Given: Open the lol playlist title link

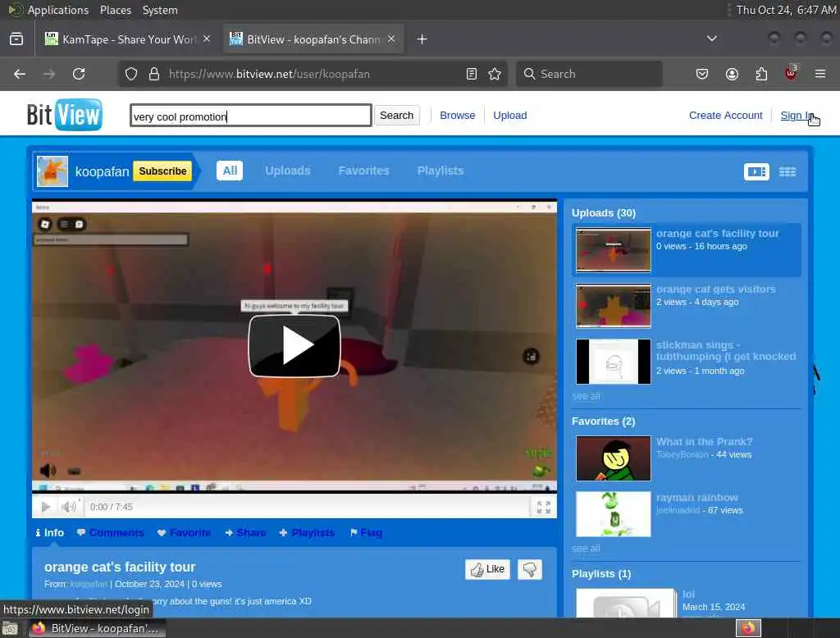Looking at the screenshot, I should [x=688, y=594].
